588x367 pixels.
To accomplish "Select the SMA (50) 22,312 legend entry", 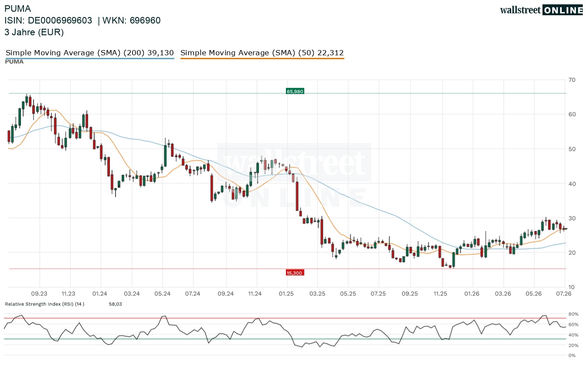I will click(x=262, y=53).
